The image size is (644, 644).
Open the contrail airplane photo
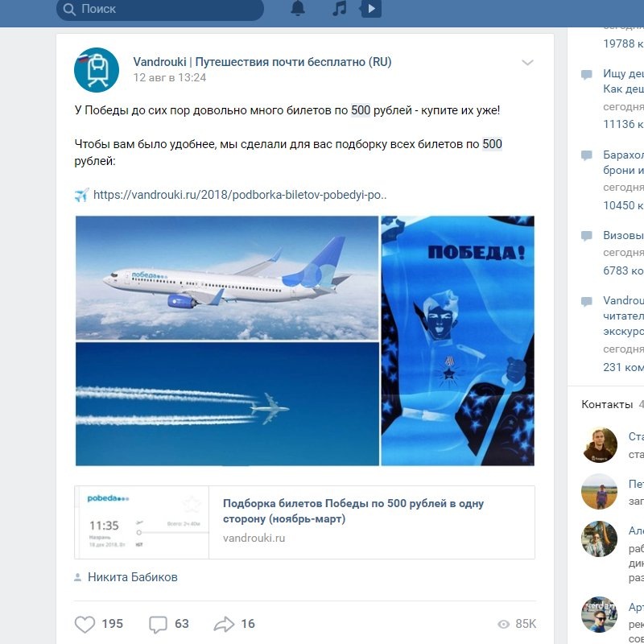click(x=227, y=404)
